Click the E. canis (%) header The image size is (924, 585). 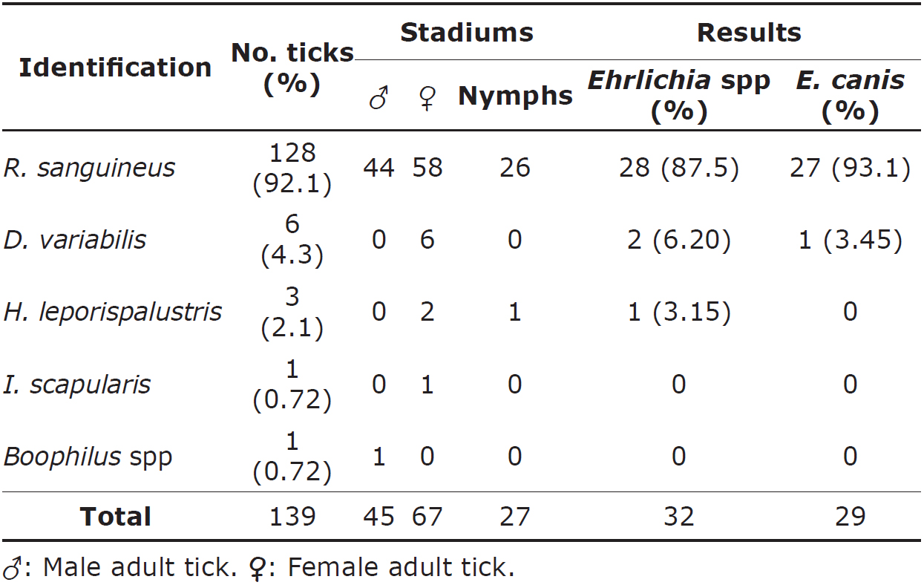click(850, 96)
